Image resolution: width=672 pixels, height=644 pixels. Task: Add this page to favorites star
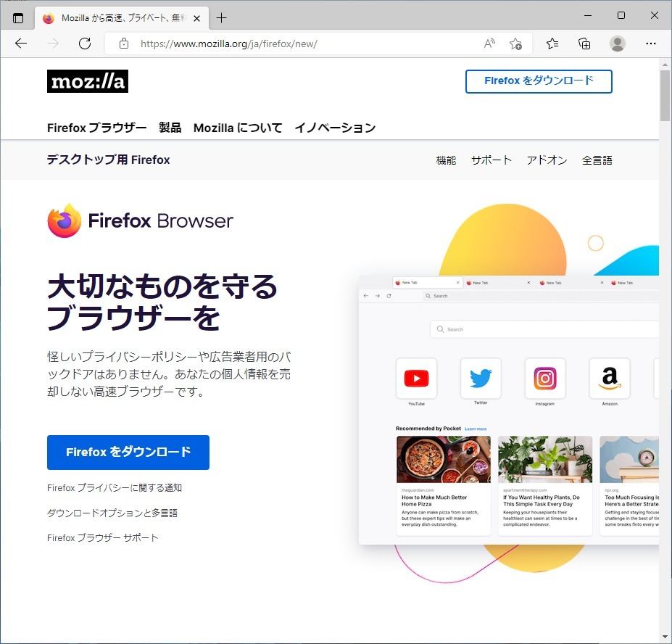point(515,44)
